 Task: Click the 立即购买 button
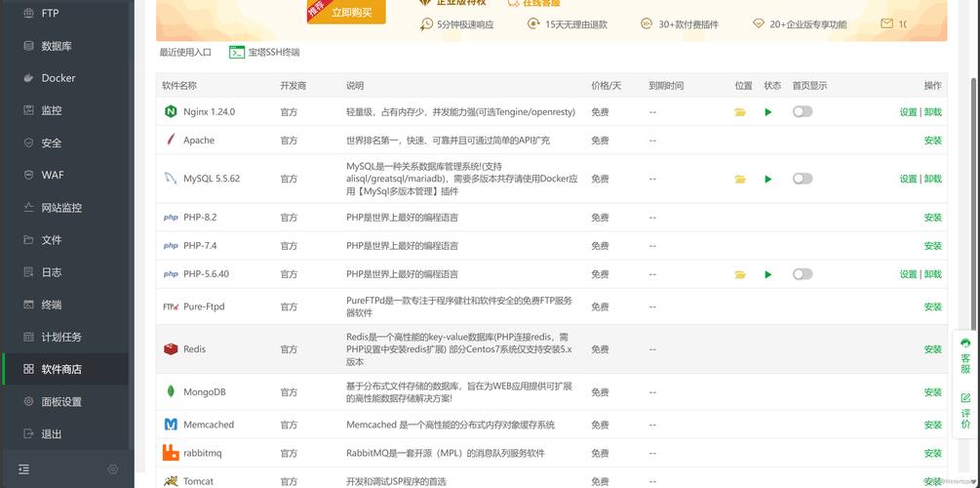click(x=351, y=12)
